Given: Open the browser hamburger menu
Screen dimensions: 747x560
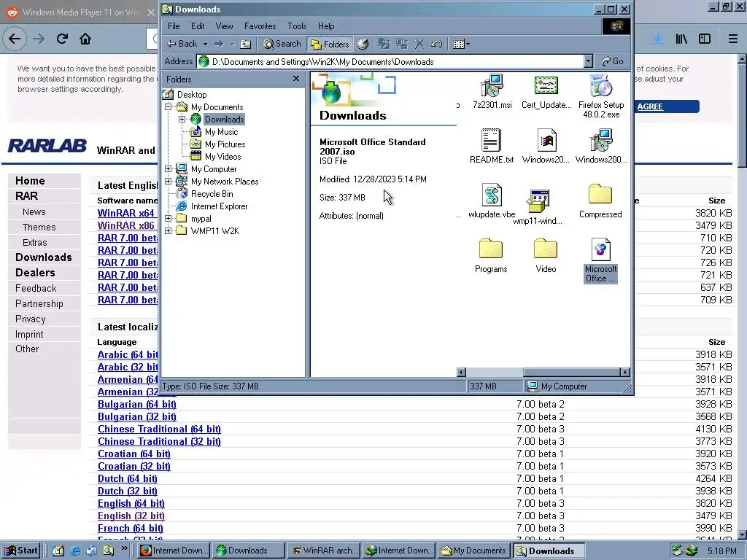Looking at the screenshot, I should 732,39.
